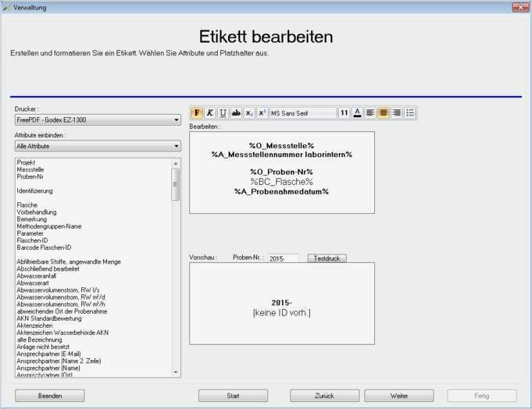Screen dimensions: 532x409
Task: Select 'alte Bezeichnung' attribute
Action: click(39, 340)
